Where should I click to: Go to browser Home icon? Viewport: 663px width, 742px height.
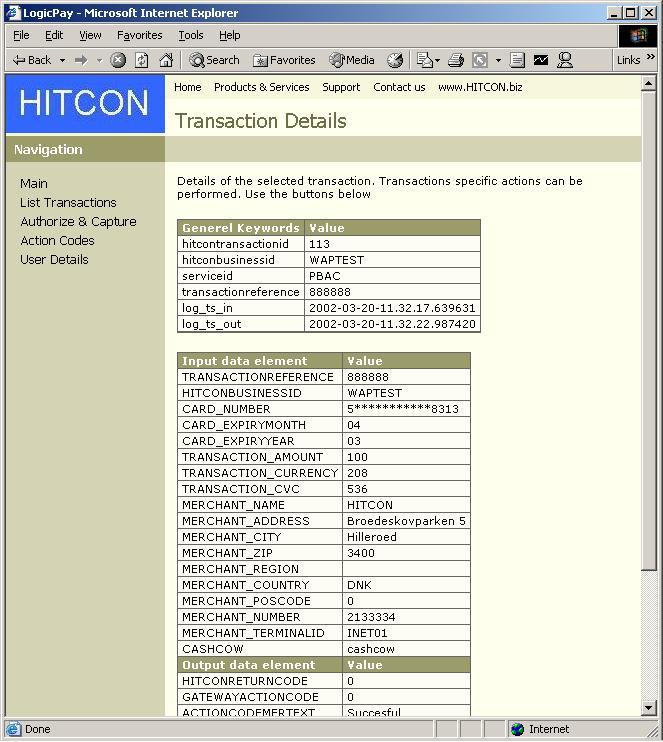pos(166,60)
